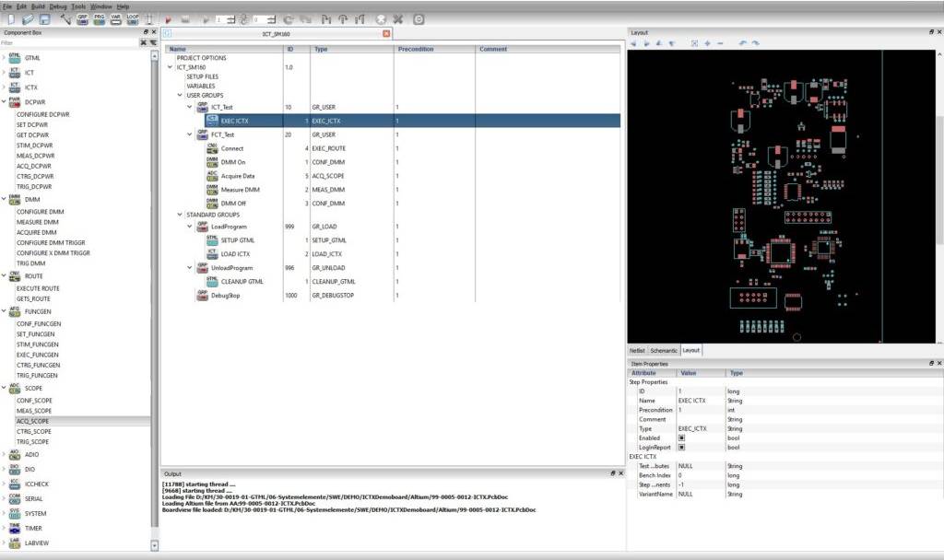Collapse the FCT_Test group in the step tree
Viewport: 944px width, 560px height.
tap(189, 134)
